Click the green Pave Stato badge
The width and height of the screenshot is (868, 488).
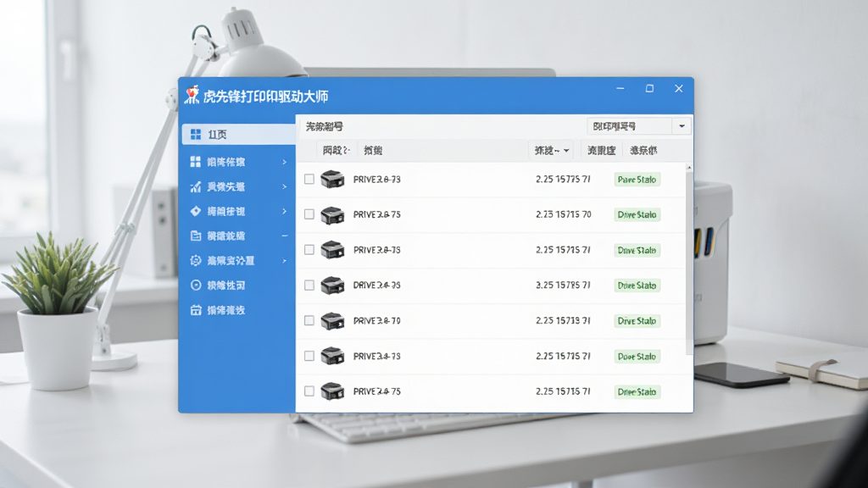637,180
